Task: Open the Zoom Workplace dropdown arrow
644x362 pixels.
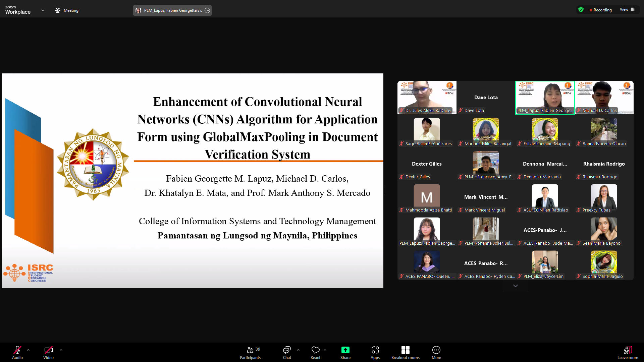Action: [x=43, y=10]
